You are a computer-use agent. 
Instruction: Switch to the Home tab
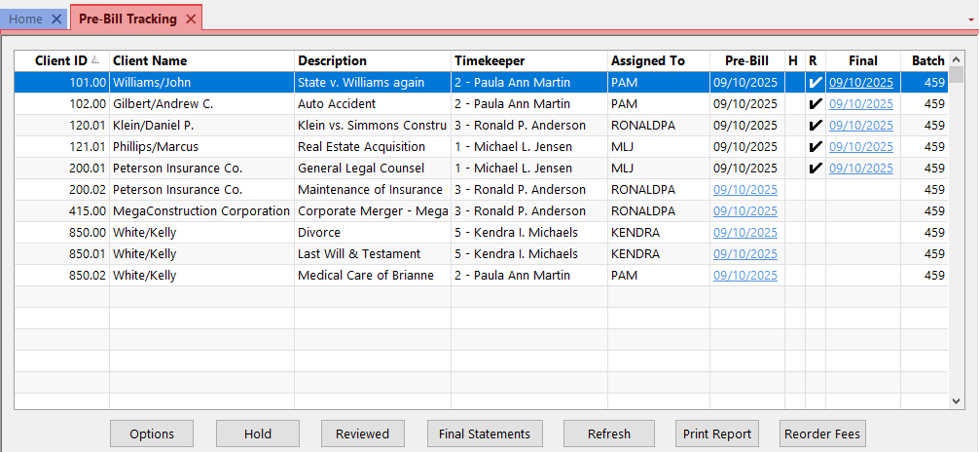pyautogui.click(x=25, y=19)
